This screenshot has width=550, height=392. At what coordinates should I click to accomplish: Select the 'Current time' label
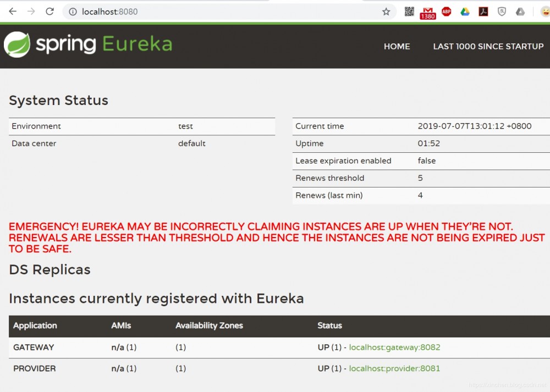320,126
